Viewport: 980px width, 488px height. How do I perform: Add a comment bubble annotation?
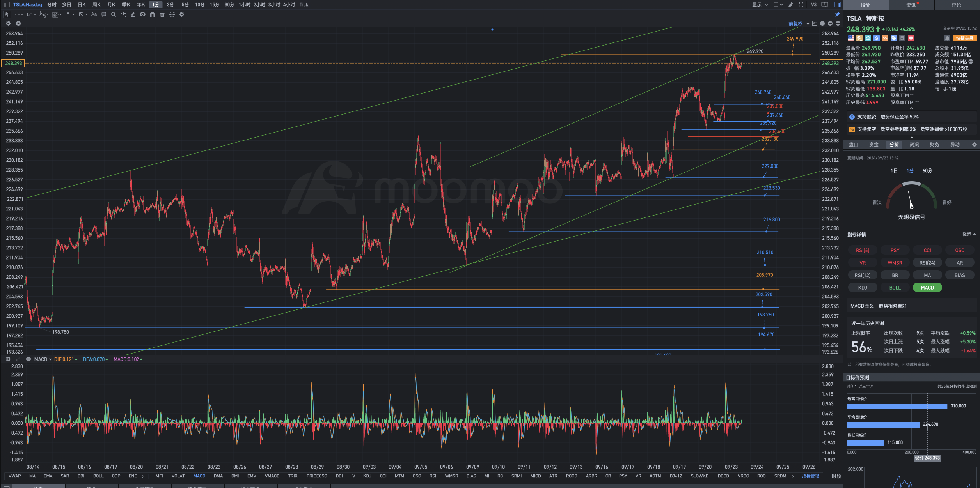[104, 14]
